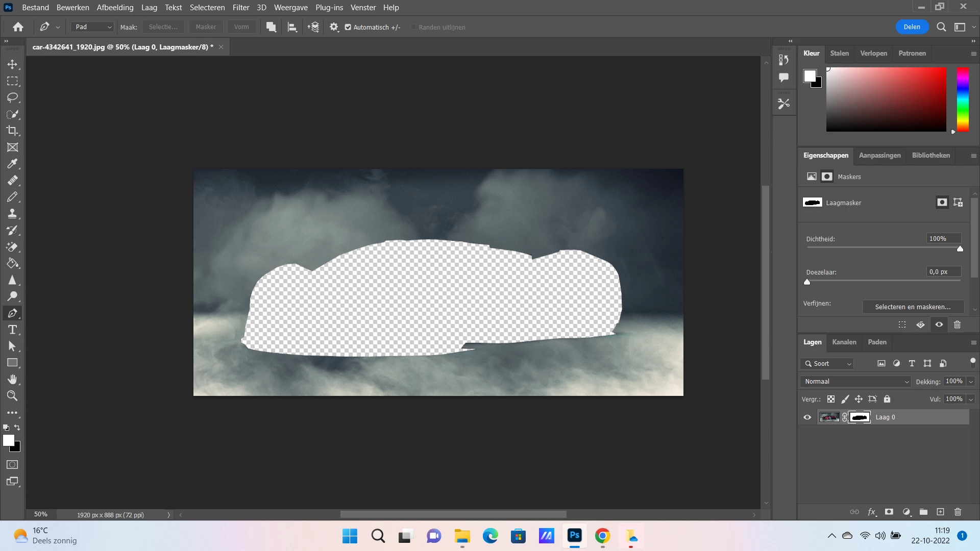Select the Clone Stamp tool

[12, 214]
